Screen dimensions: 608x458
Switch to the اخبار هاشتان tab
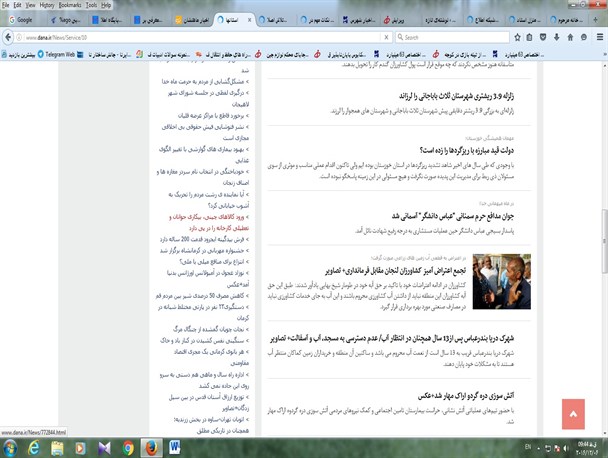tap(192, 20)
